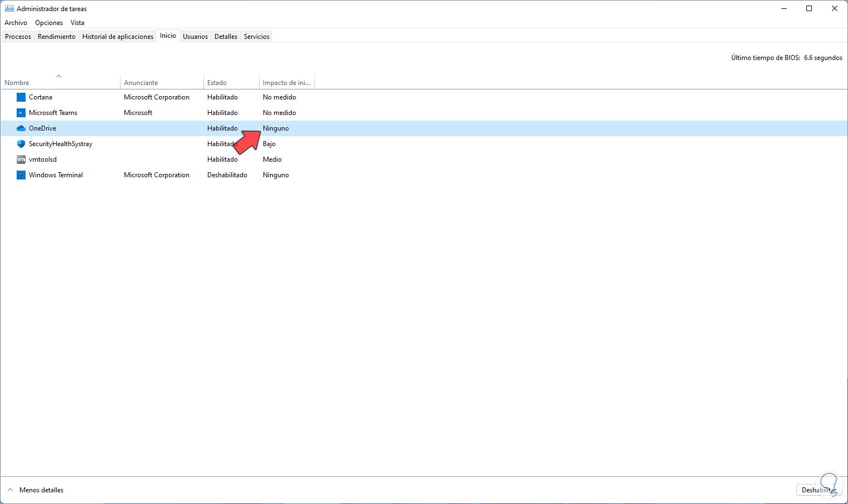Image resolution: width=848 pixels, height=504 pixels.
Task: Click the Task Manager title bar icon
Action: coord(9,9)
